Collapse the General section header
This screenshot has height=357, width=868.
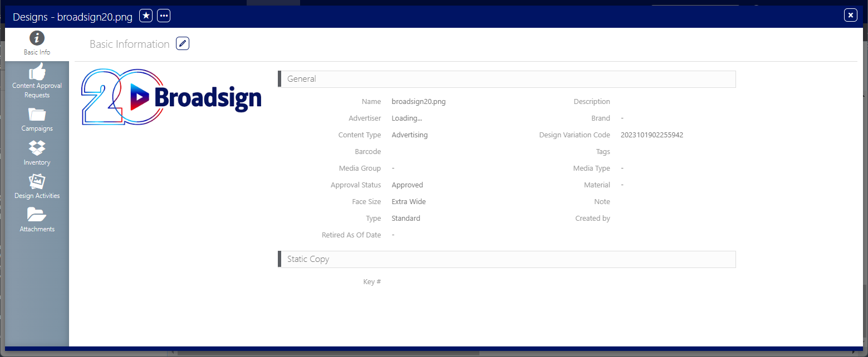(507, 79)
